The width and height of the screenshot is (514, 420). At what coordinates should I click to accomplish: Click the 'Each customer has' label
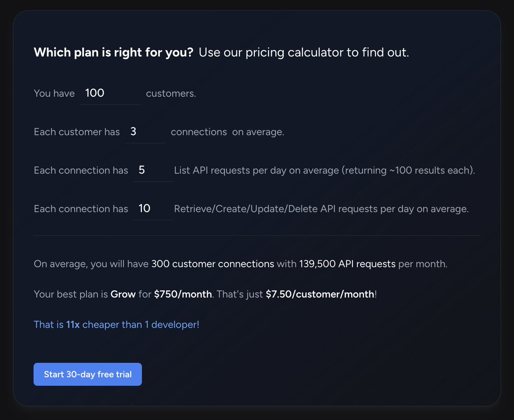[x=77, y=132]
